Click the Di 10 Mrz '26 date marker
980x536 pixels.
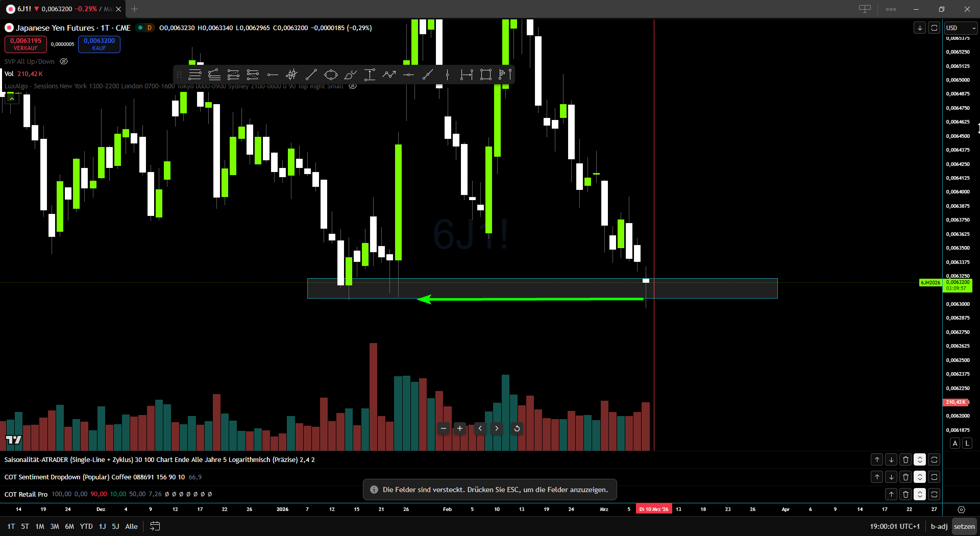[653, 509]
